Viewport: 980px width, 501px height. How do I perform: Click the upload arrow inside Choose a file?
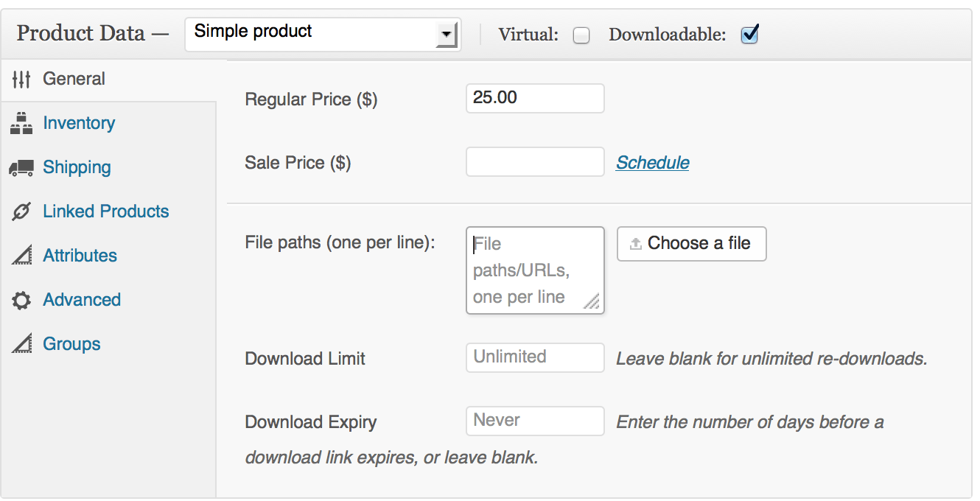(x=636, y=243)
